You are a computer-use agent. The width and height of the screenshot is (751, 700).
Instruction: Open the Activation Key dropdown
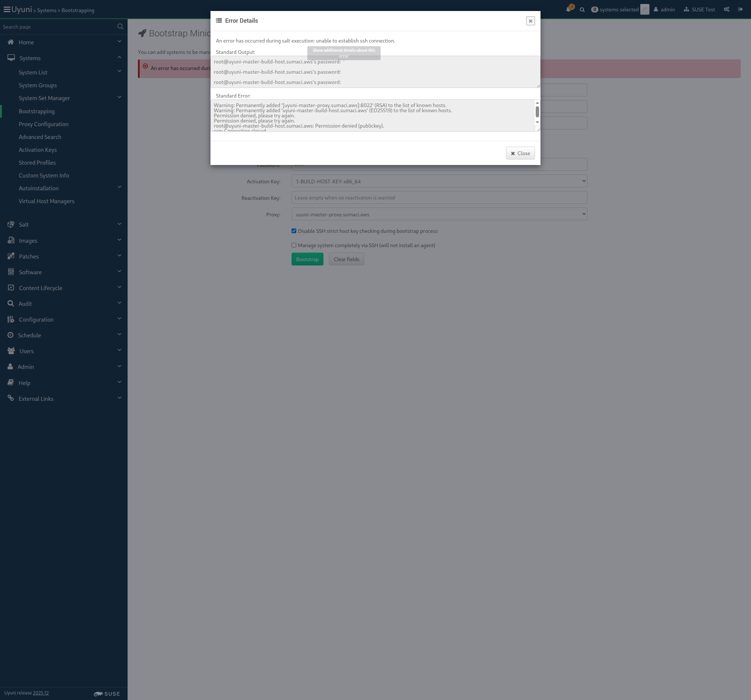[x=439, y=182]
